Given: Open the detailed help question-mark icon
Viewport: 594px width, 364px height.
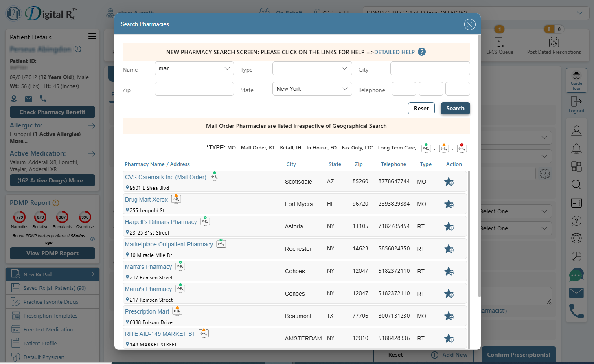Looking at the screenshot, I should point(422,52).
